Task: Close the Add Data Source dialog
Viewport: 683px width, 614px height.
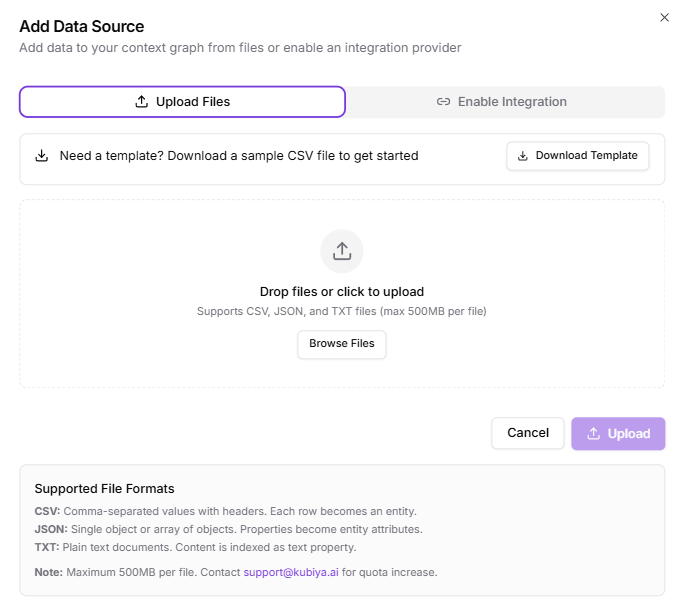Action: pyautogui.click(x=664, y=17)
